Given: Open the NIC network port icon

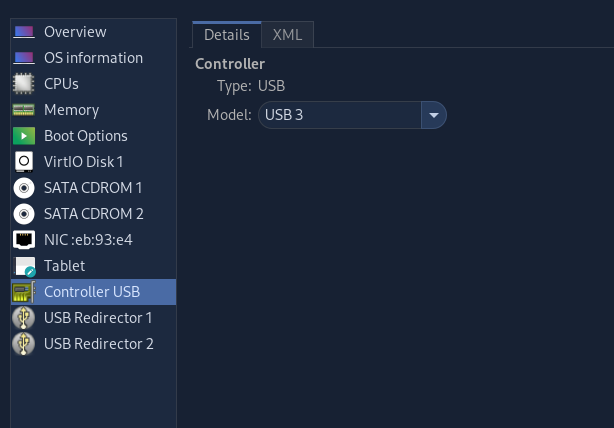Looking at the screenshot, I should pyautogui.click(x=24, y=240).
